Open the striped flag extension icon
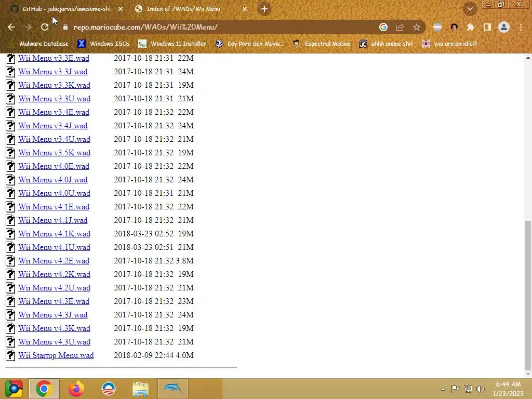Viewport: 532px width, 399px height. click(x=437, y=27)
